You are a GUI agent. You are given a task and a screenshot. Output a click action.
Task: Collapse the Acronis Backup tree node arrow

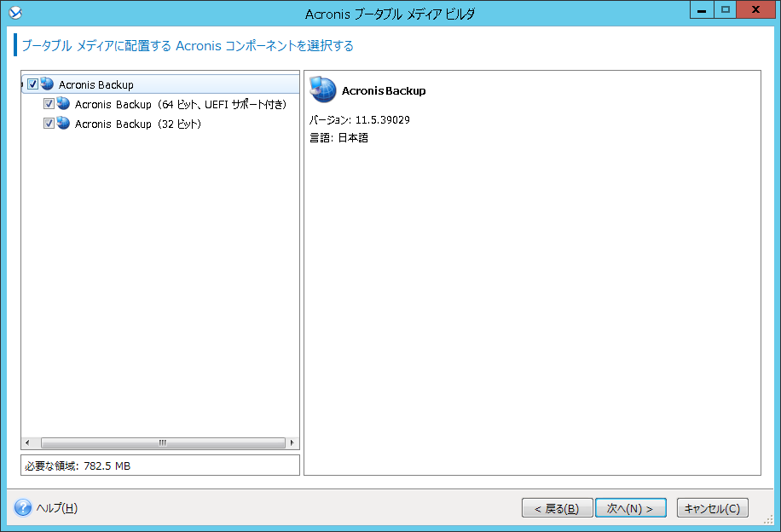click(x=22, y=84)
